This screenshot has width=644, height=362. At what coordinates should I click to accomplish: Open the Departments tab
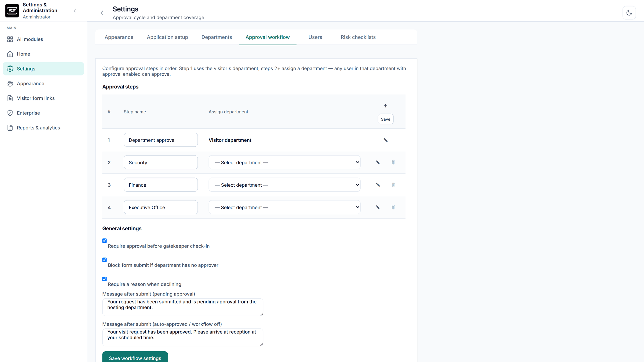pyautogui.click(x=217, y=37)
